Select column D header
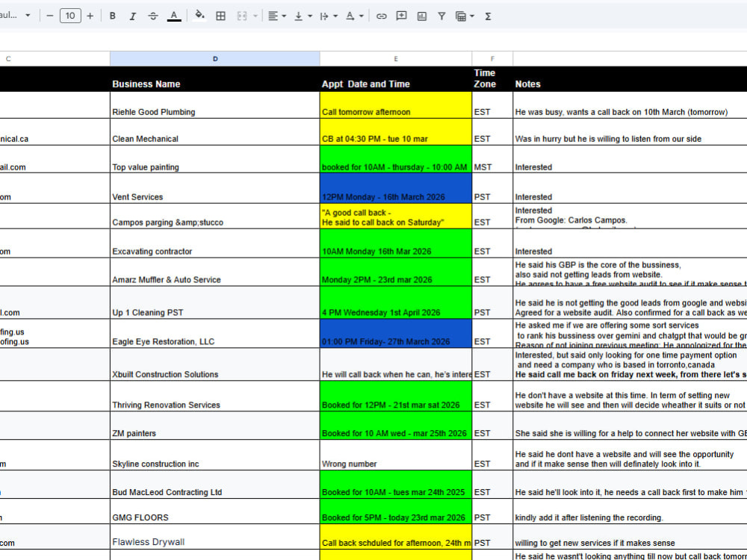 tap(215, 58)
